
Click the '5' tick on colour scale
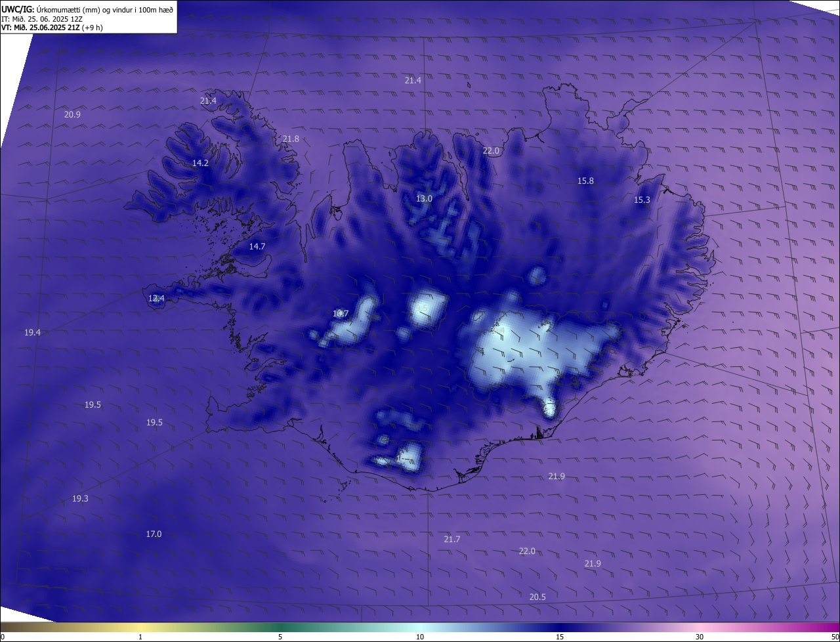[280, 637]
